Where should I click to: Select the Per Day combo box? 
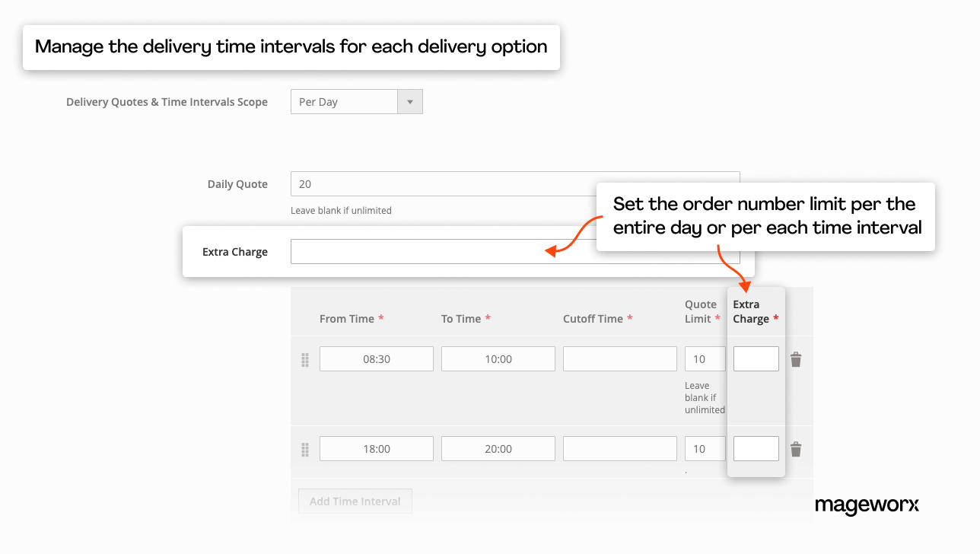pyautogui.click(x=346, y=101)
